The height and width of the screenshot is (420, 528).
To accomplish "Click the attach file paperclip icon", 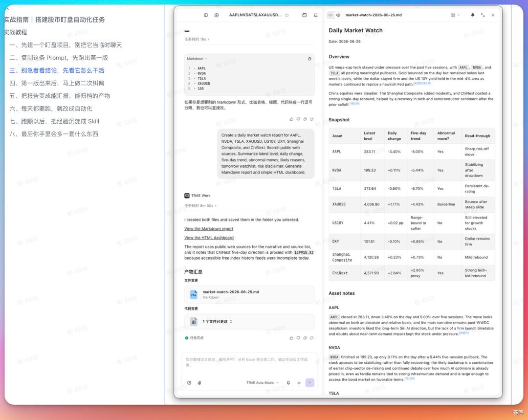I will [x=199, y=383].
